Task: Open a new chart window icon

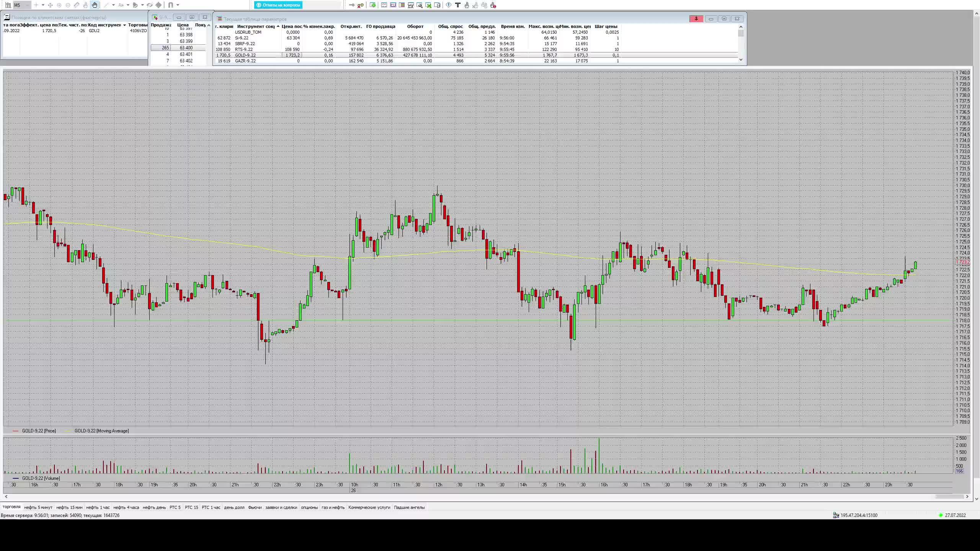Action: click(x=384, y=5)
